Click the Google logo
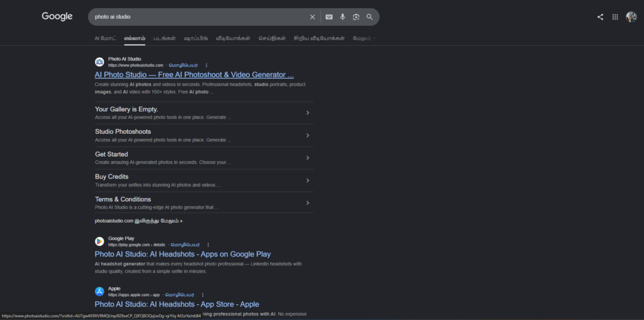The image size is (644, 320). 57,16
